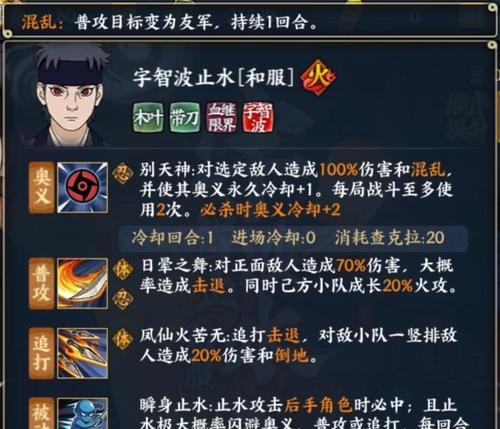Select the 普攻 skill category label
The image size is (500, 429).
coord(41,283)
